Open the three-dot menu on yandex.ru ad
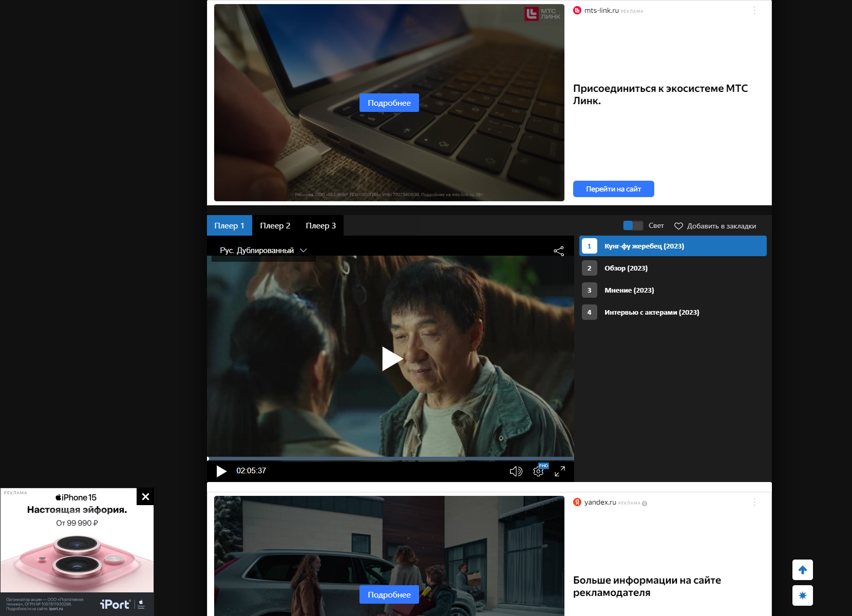 coord(754,503)
